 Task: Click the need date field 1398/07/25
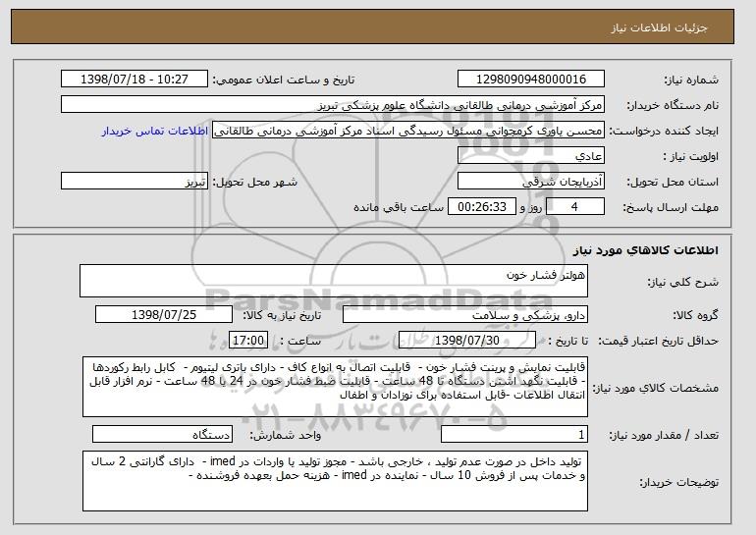[164, 315]
